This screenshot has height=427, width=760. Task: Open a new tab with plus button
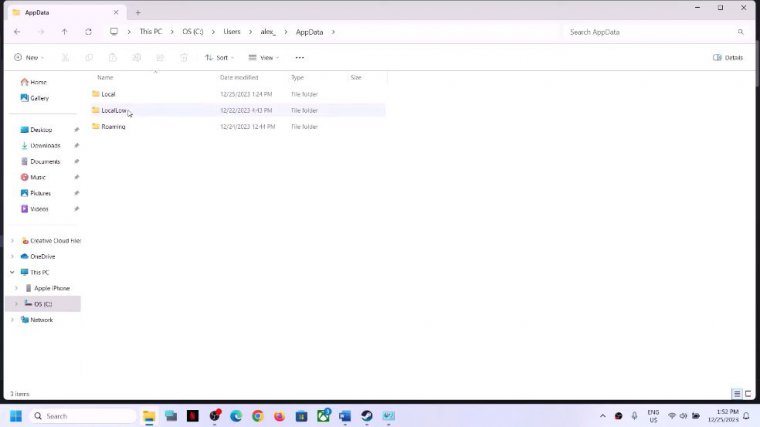click(x=137, y=12)
